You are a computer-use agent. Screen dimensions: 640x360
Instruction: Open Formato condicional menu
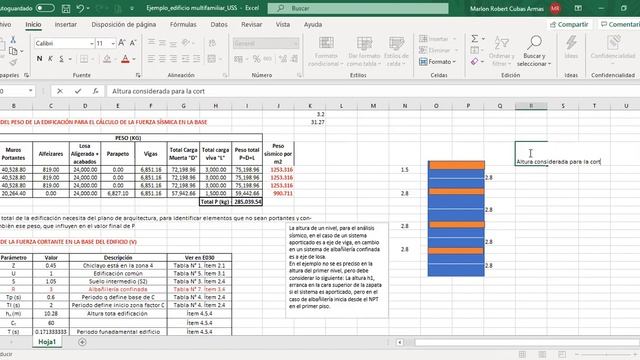tap(326, 51)
